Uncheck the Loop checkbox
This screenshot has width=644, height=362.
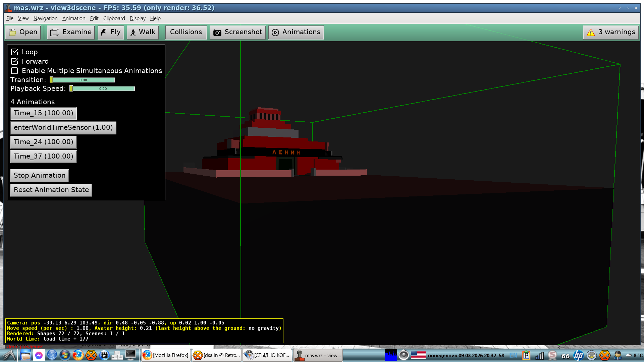(x=14, y=52)
